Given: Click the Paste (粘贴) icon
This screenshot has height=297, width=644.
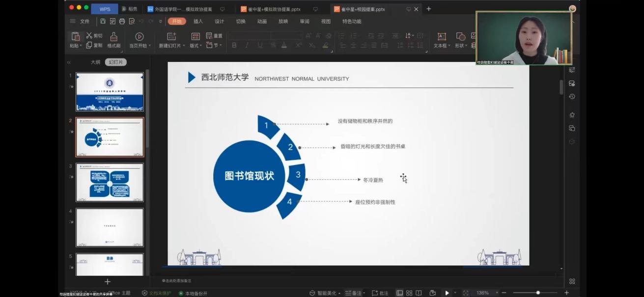Looking at the screenshot, I should coord(75,37).
